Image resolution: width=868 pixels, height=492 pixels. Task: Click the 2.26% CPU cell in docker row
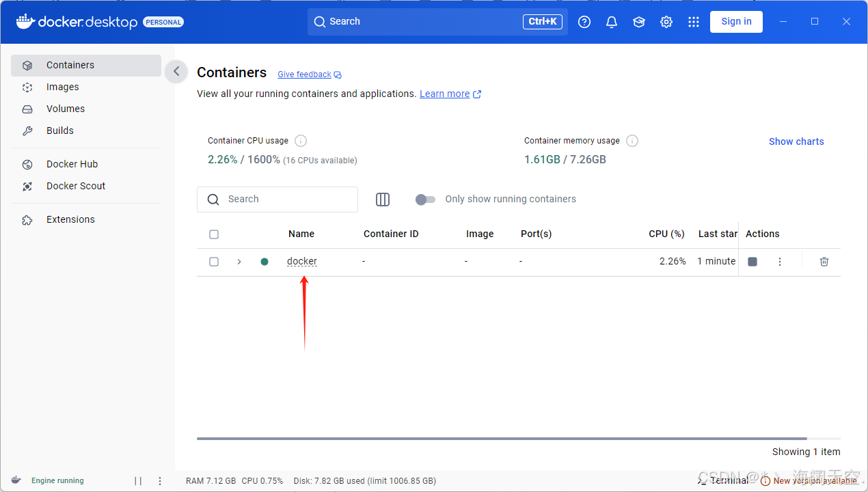pyautogui.click(x=673, y=262)
